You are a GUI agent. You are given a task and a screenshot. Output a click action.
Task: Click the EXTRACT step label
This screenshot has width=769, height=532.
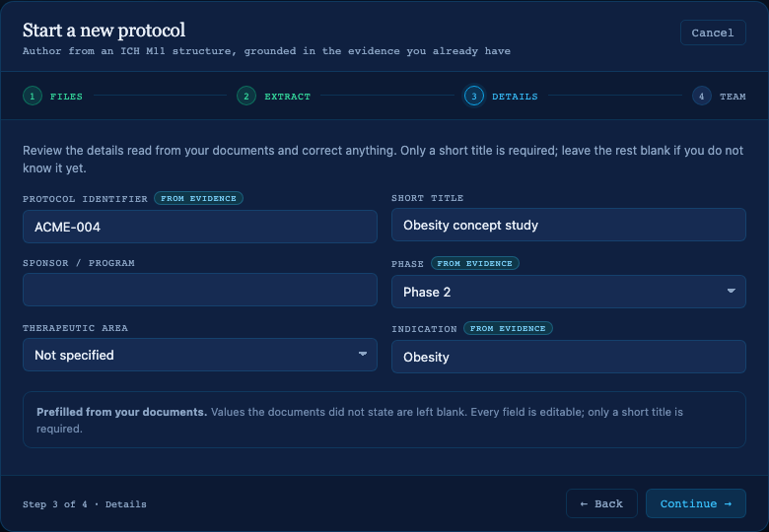288,97
